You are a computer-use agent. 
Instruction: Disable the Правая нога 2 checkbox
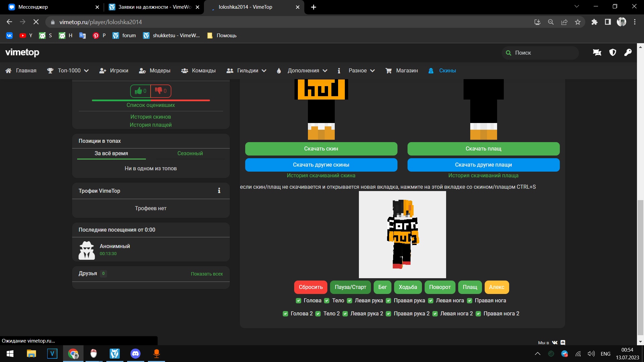[x=478, y=314]
